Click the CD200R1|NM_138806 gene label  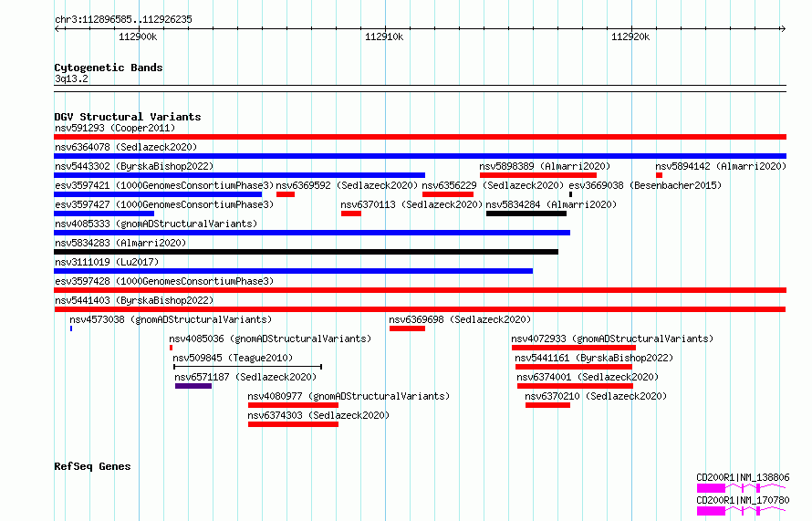tap(743, 477)
